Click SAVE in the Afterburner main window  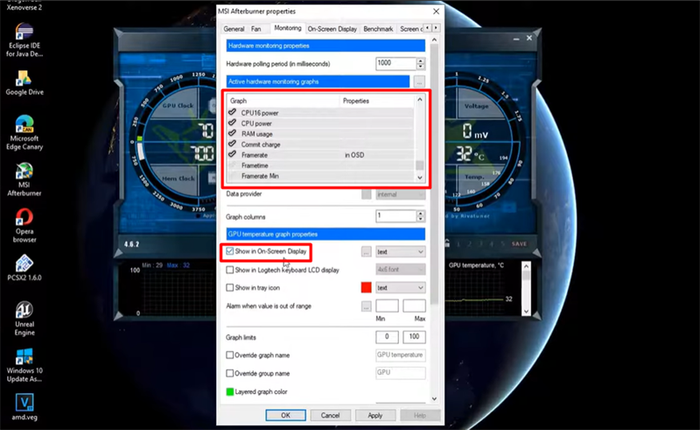coord(519,244)
